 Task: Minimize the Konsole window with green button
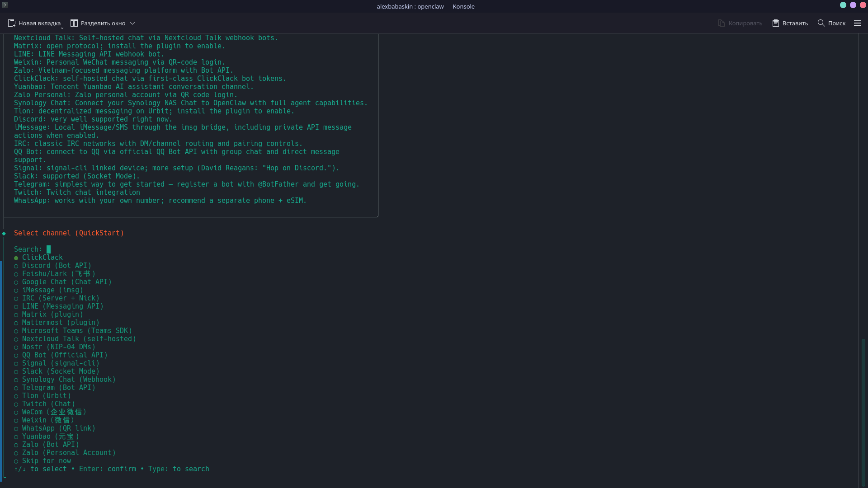coord(843,5)
